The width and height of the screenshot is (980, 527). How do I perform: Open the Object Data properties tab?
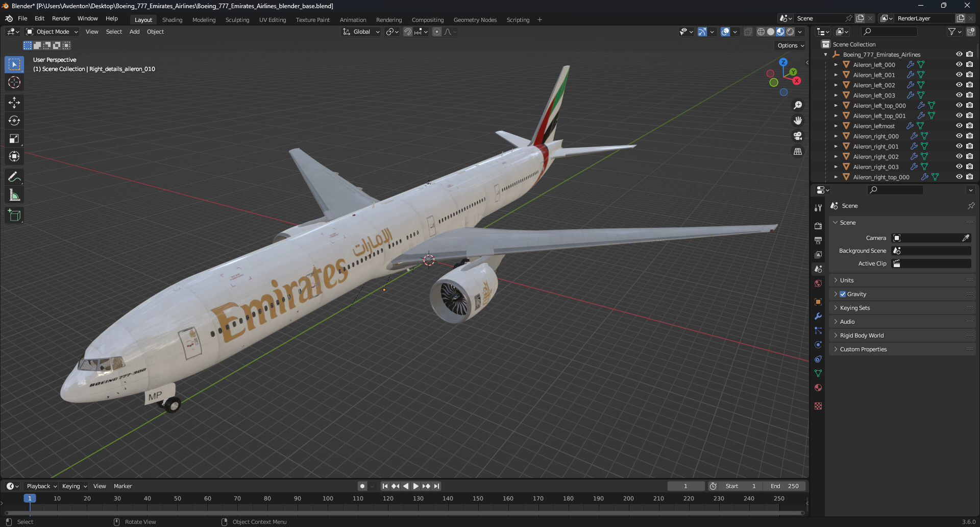818,373
